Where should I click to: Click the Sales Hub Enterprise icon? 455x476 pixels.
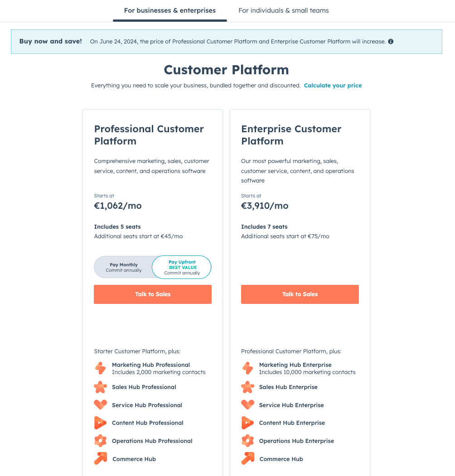[x=247, y=387]
